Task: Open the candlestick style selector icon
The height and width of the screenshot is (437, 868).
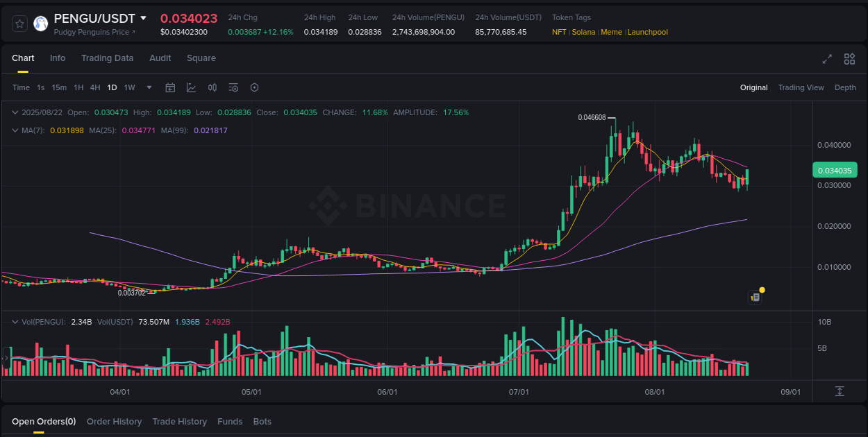Action: tap(212, 87)
